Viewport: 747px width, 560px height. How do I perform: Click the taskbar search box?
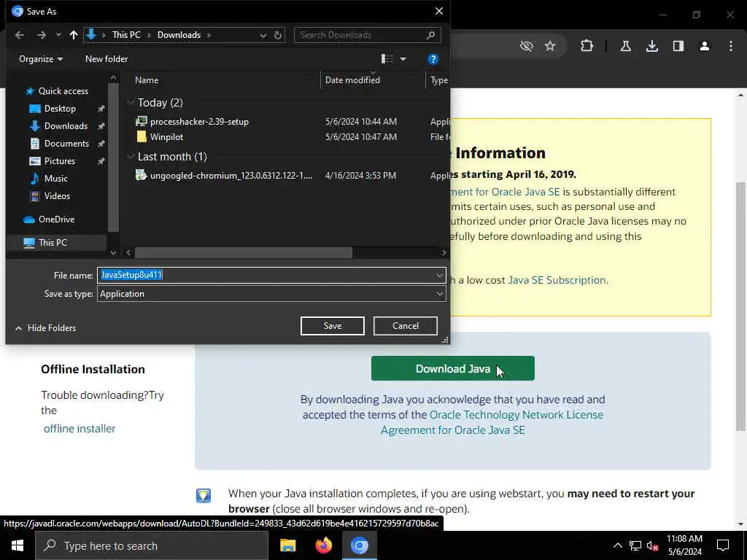coord(152,545)
